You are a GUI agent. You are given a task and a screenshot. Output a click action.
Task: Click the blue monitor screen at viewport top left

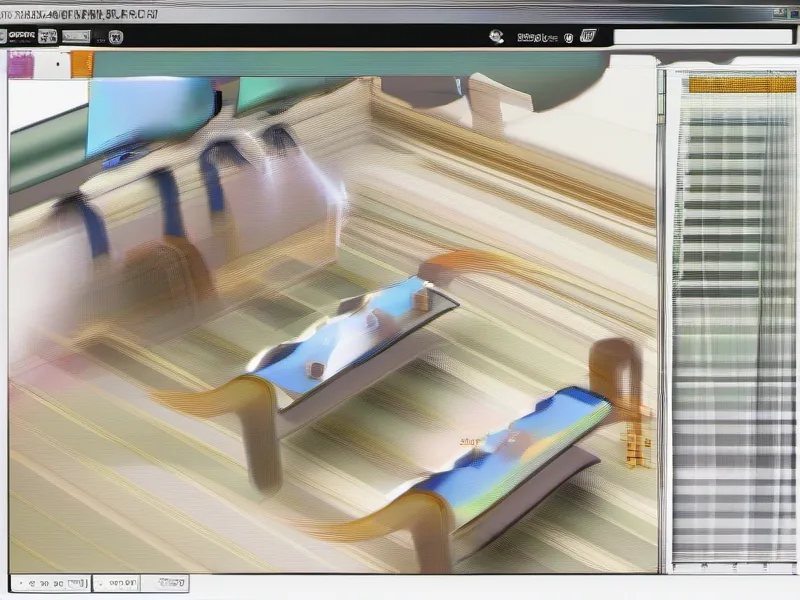(x=150, y=115)
